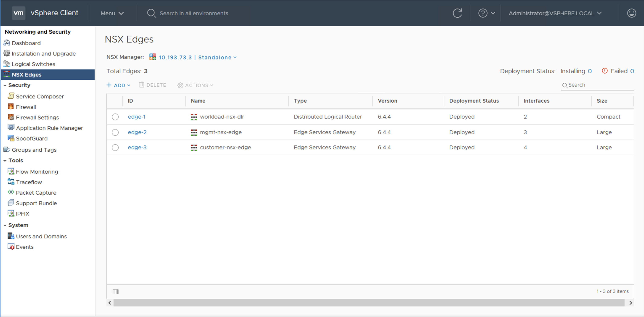Click the vm logo icon

(18, 13)
